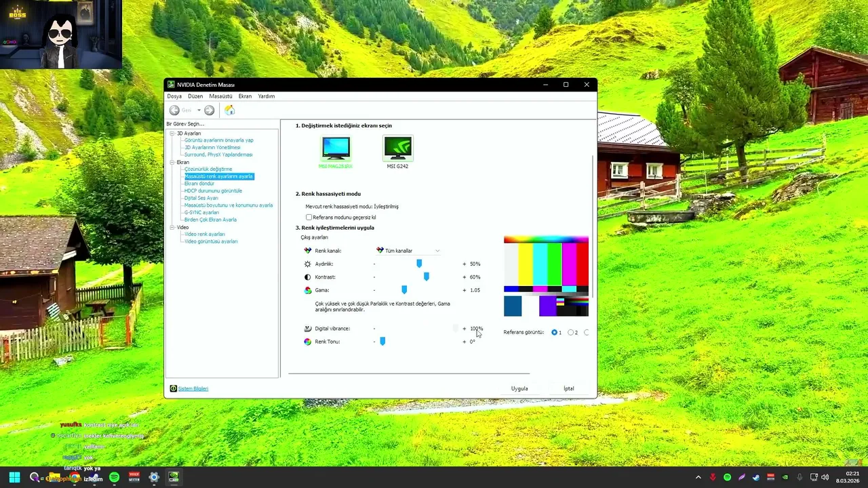Viewport: 868px width, 488px height.
Task: Click the plus beside Digital vibrance 100%
Action: point(465,329)
